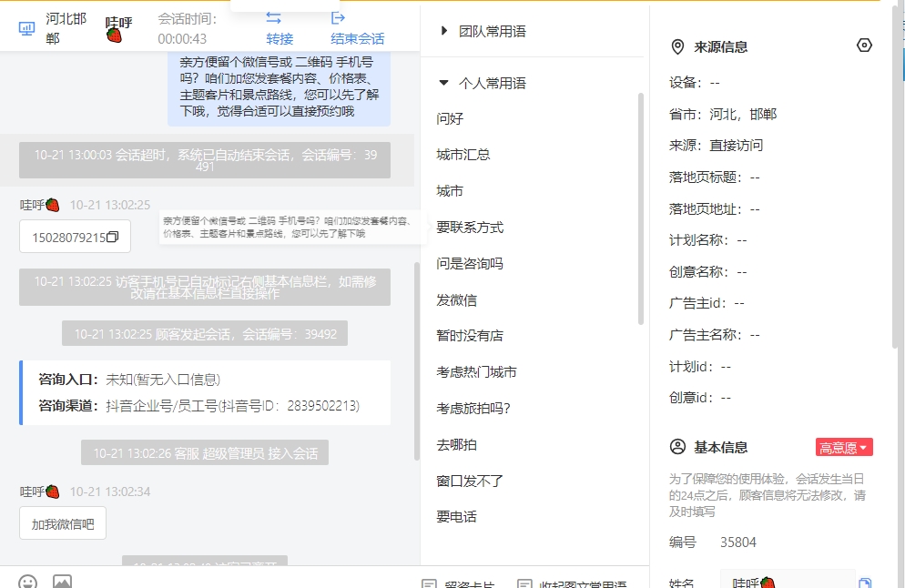Click the 广告主id row
The image size is (905, 588).
pos(707,303)
